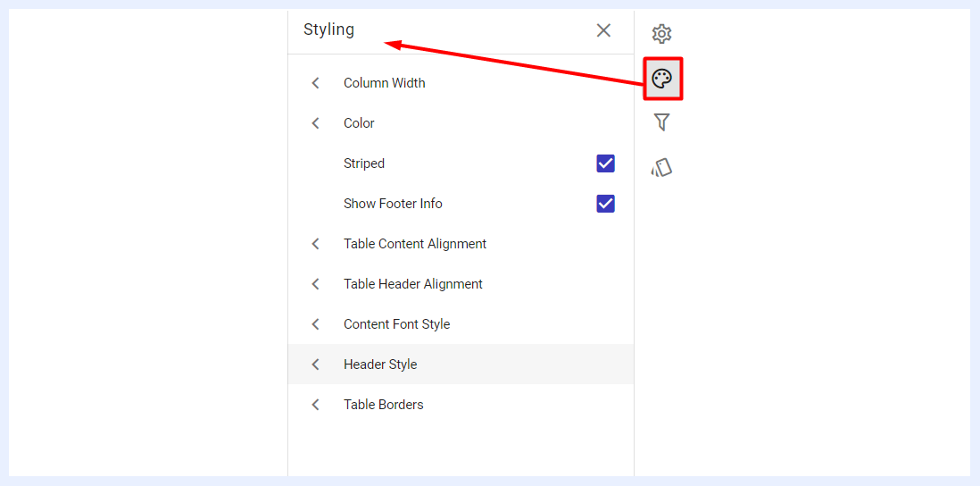This screenshot has width=980, height=486.
Task: Open Table Content Alignment settings
Action: [x=415, y=243]
